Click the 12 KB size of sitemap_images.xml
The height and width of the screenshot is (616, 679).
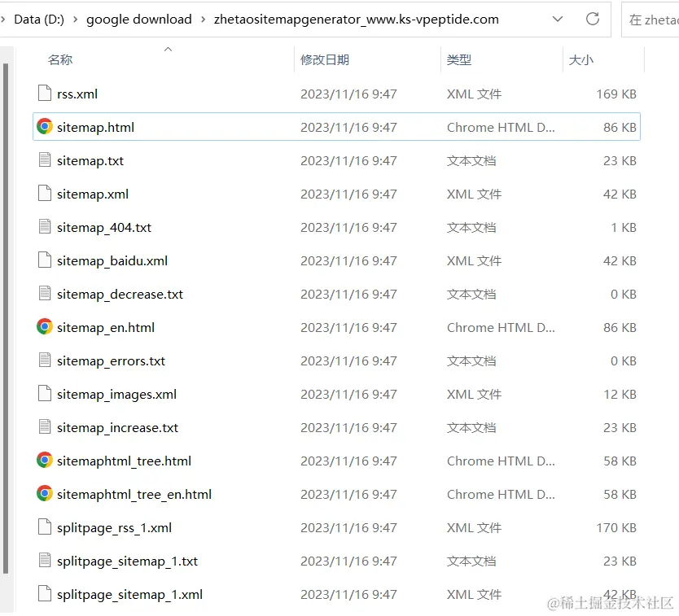click(x=620, y=394)
